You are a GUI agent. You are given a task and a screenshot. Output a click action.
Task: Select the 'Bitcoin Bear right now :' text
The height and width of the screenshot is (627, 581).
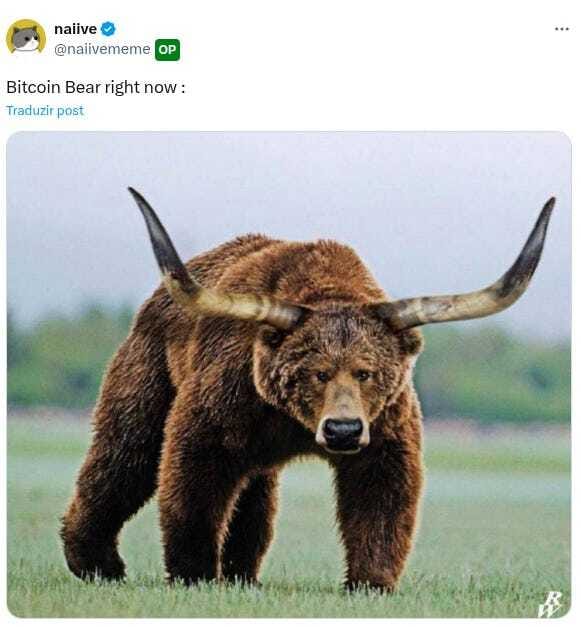click(96, 87)
